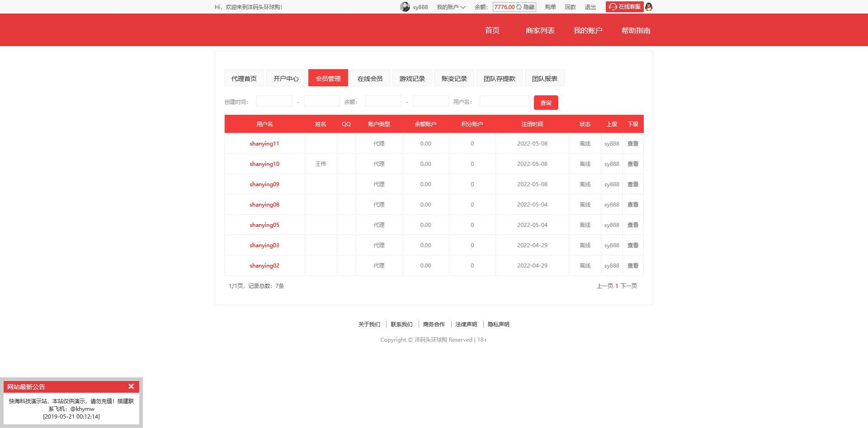
Task: Switch to the 团队报表 tab
Action: coord(544,78)
